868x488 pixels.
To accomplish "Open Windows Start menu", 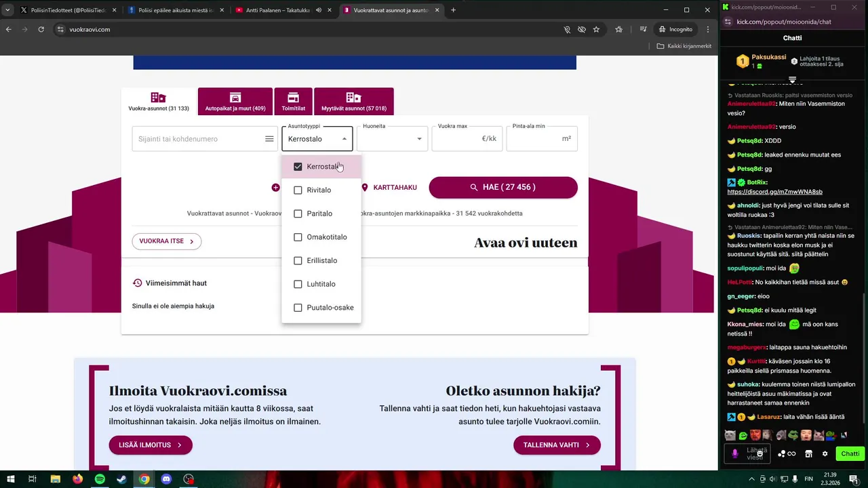I will click(11, 479).
